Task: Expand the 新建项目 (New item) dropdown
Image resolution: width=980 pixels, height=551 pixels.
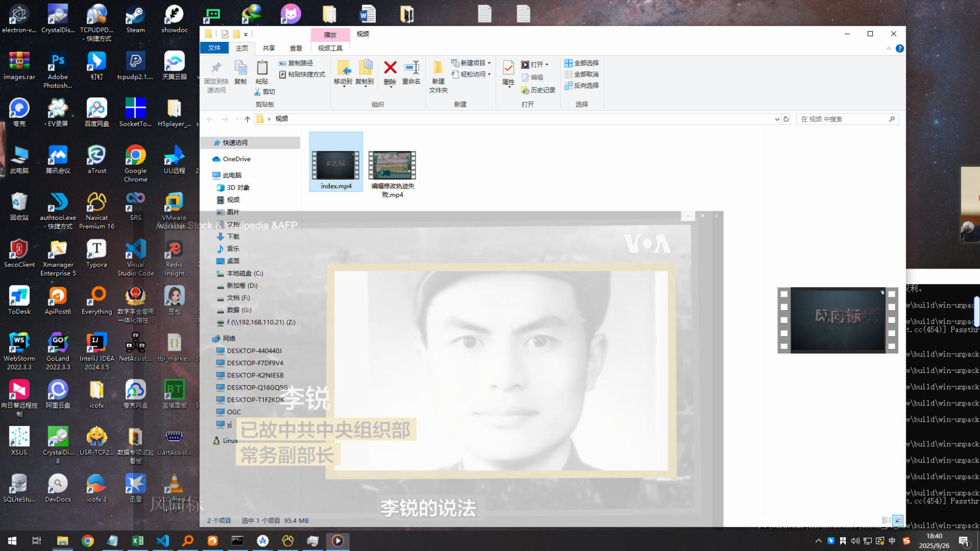Action: pyautogui.click(x=471, y=63)
